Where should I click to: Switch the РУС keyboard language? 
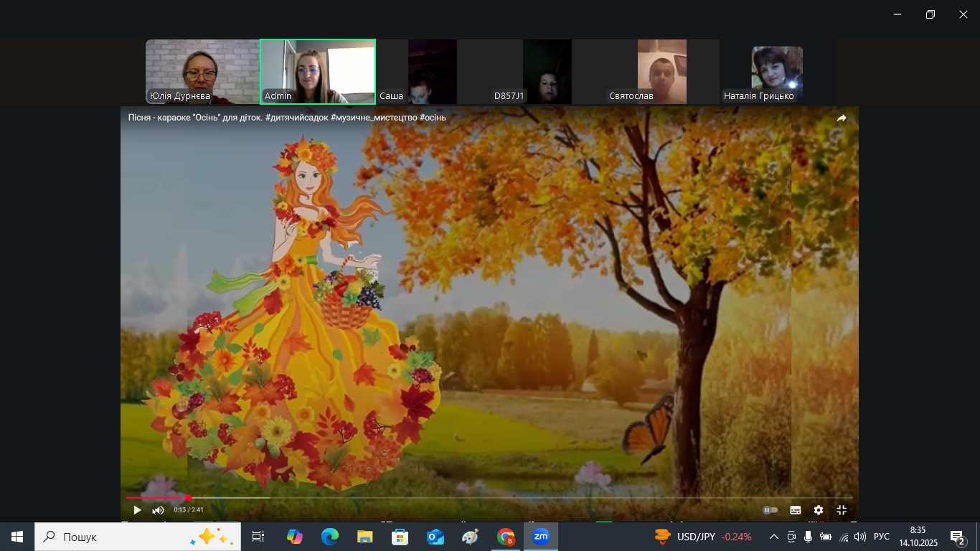(x=881, y=537)
